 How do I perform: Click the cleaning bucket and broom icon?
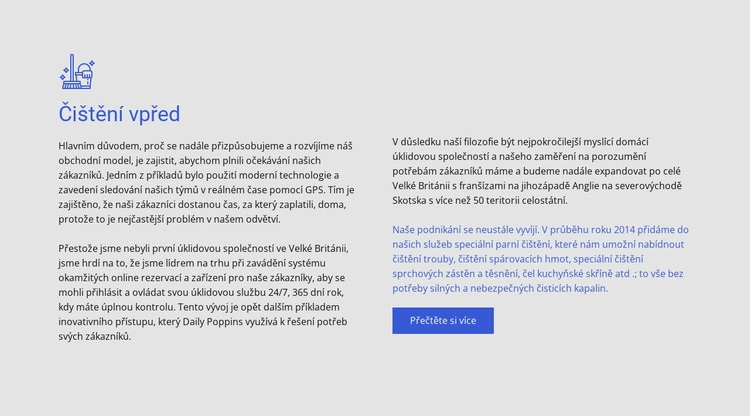80,72
